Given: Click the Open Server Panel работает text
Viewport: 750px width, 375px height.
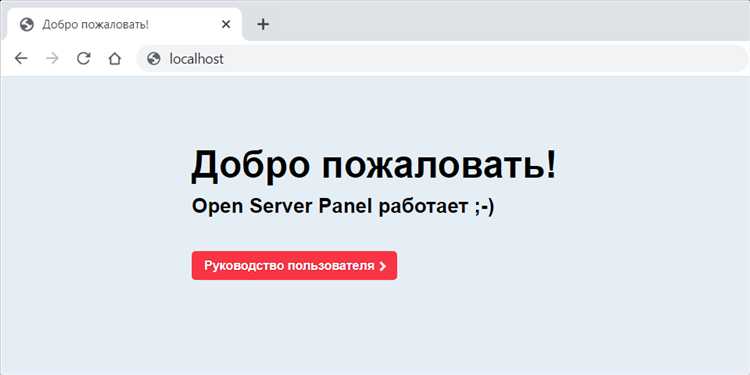Looking at the screenshot, I should tap(342, 207).
